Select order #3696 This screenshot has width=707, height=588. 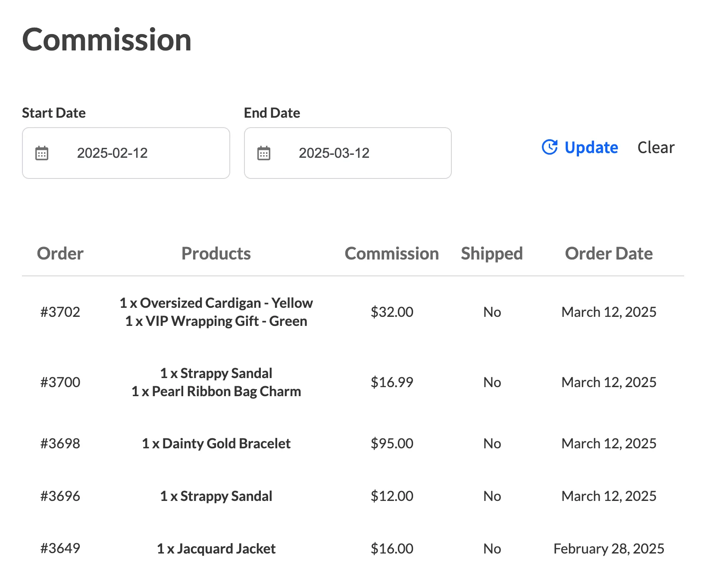tap(60, 496)
